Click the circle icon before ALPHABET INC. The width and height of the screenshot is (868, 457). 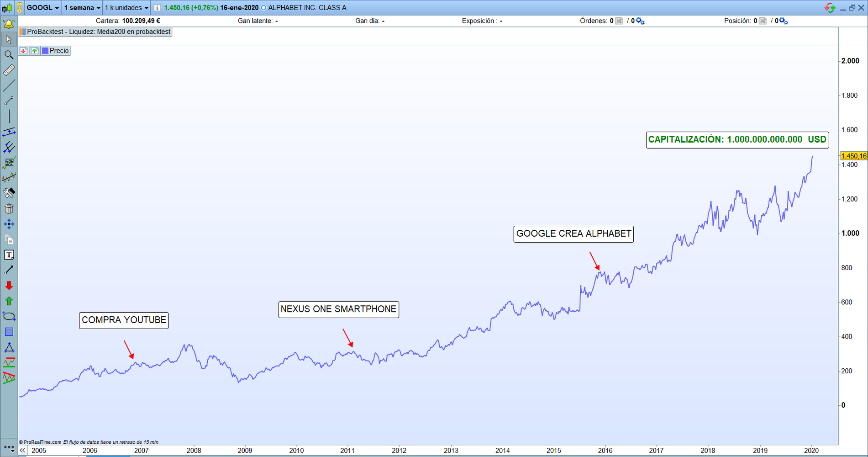pyautogui.click(x=263, y=8)
